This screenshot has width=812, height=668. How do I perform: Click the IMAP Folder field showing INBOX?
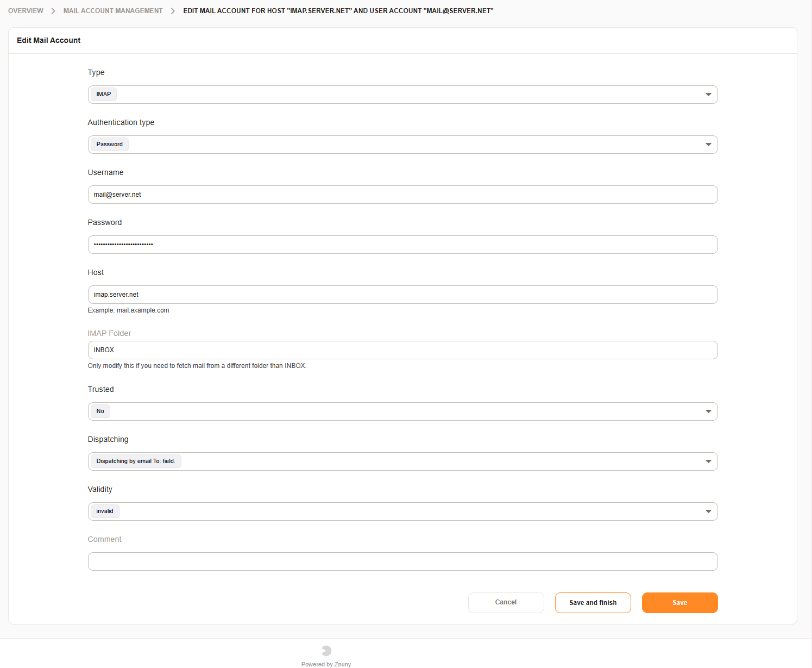(402, 349)
